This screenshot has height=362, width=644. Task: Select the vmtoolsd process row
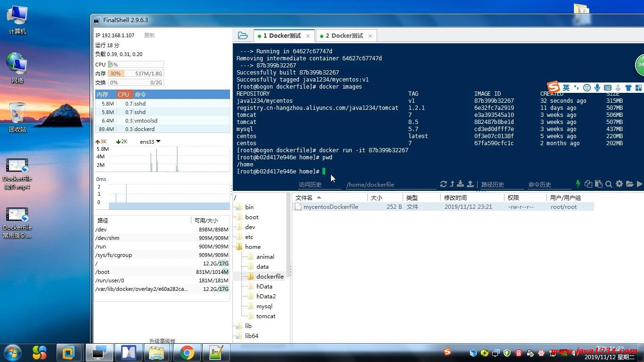click(162, 120)
